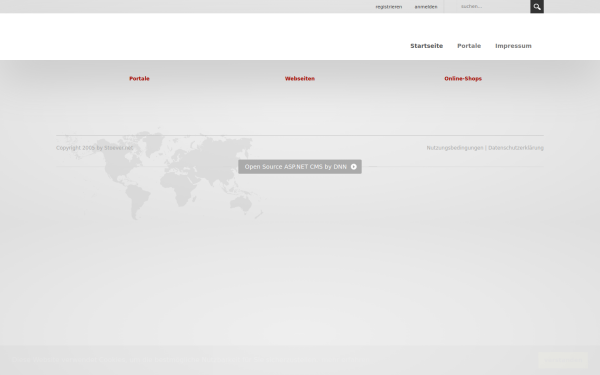Image resolution: width=600 pixels, height=375 pixels.
Task: Click the magnifier search button
Action: [x=537, y=7]
